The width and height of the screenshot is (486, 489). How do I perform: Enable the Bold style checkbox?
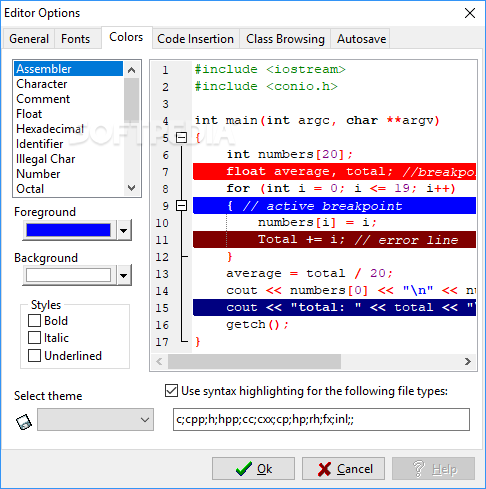34,321
